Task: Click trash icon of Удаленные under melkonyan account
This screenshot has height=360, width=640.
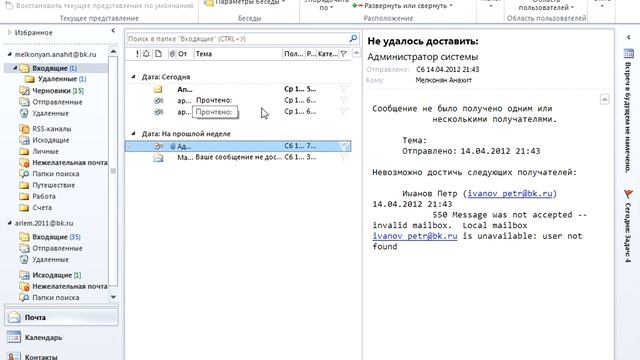Action: coord(24,113)
